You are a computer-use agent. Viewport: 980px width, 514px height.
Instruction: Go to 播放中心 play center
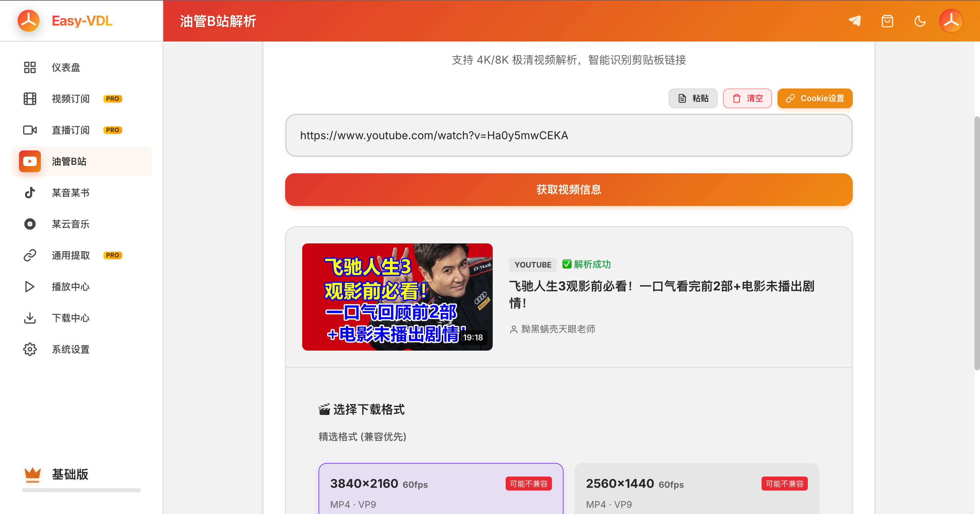pyautogui.click(x=71, y=287)
